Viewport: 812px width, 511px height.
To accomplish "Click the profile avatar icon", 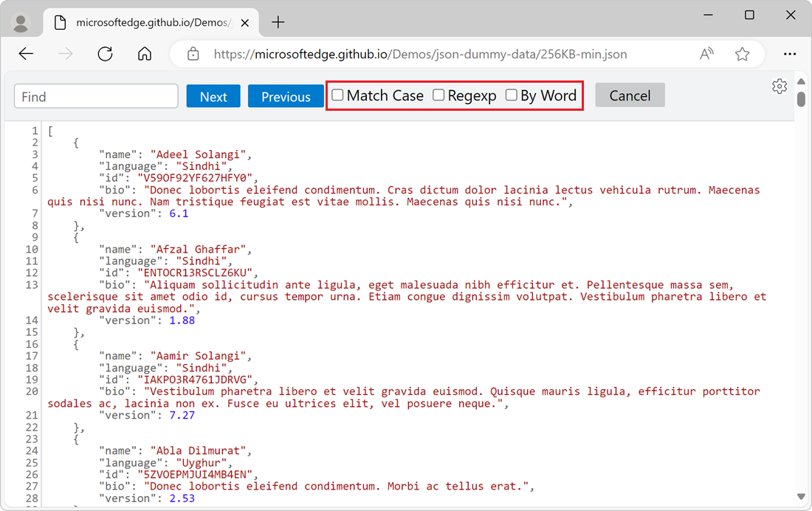I will click(x=21, y=23).
